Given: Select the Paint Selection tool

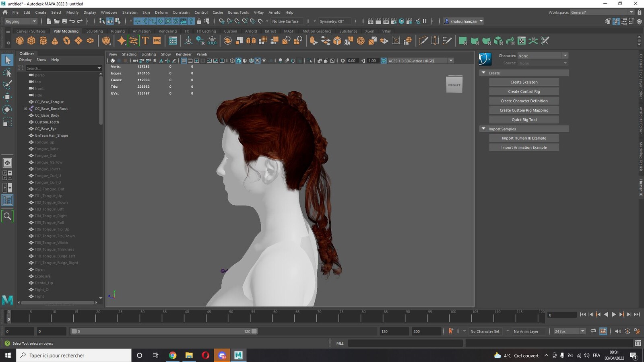Looking at the screenshot, I should pyautogui.click(x=7, y=84).
